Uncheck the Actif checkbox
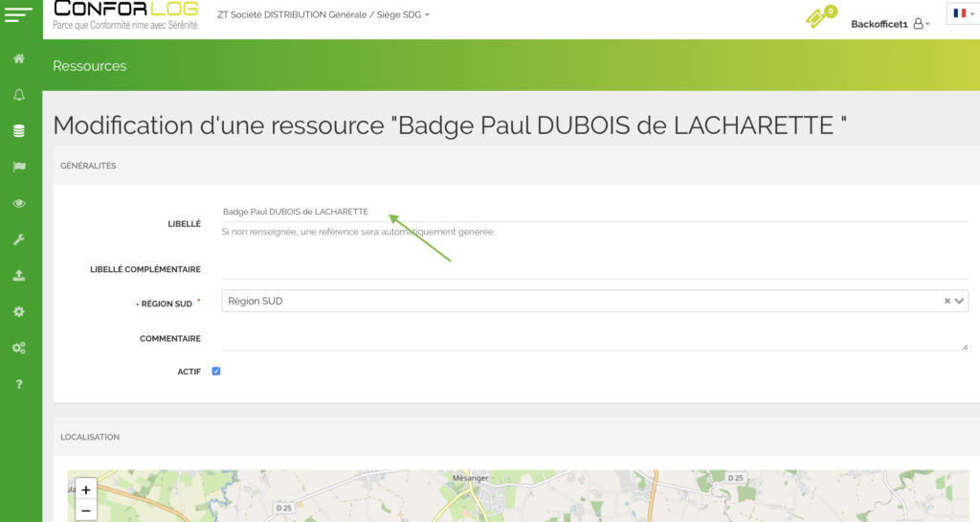This screenshot has width=980, height=522. click(216, 372)
